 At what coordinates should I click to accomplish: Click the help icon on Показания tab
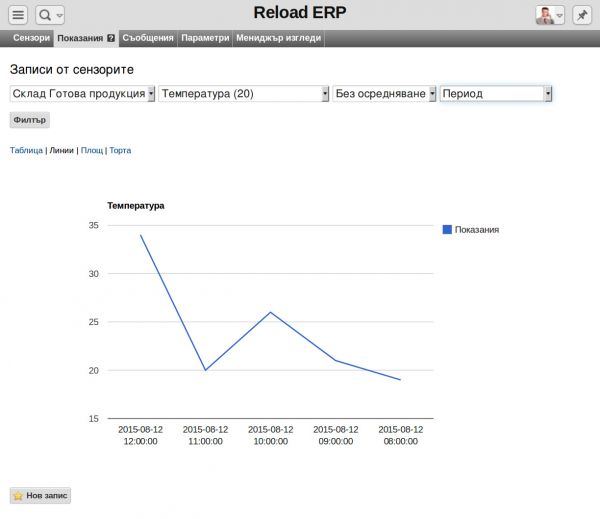[x=111, y=38]
